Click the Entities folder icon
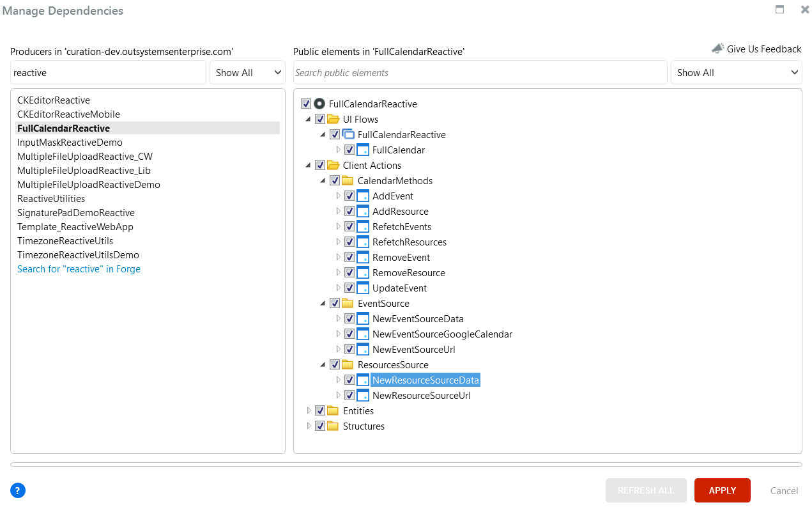Image resolution: width=812 pixels, height=514 pixels. click(333, 410)
